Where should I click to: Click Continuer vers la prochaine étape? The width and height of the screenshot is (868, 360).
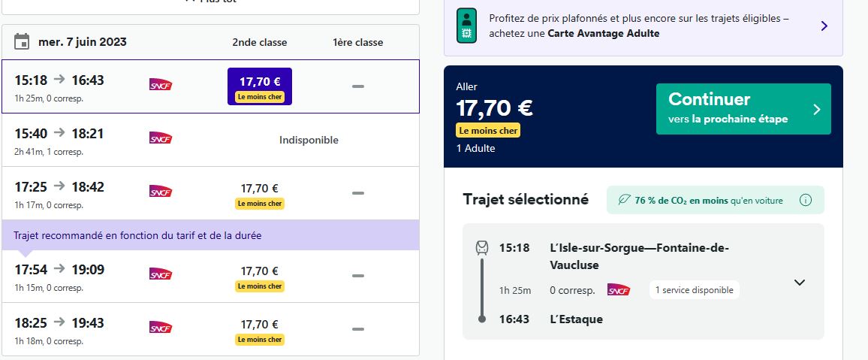[x=743, y=109]
